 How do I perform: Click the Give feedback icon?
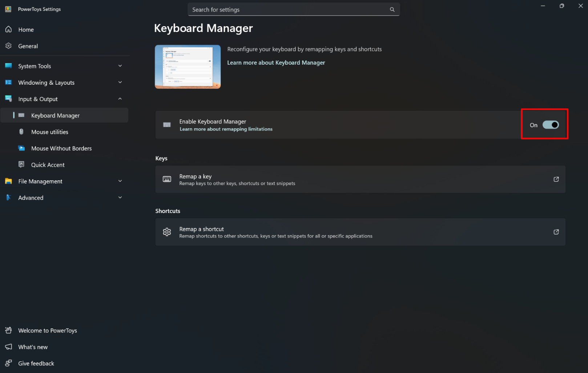pos(9,363)
